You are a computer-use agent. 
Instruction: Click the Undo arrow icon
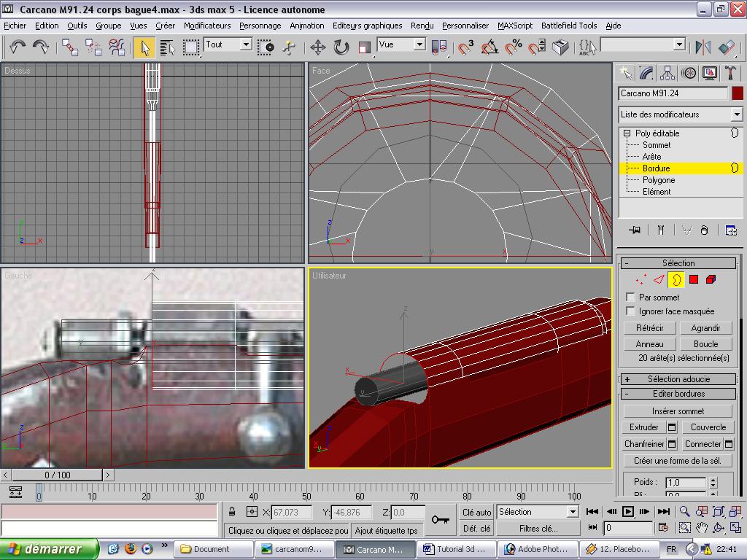tap(18, 47)
